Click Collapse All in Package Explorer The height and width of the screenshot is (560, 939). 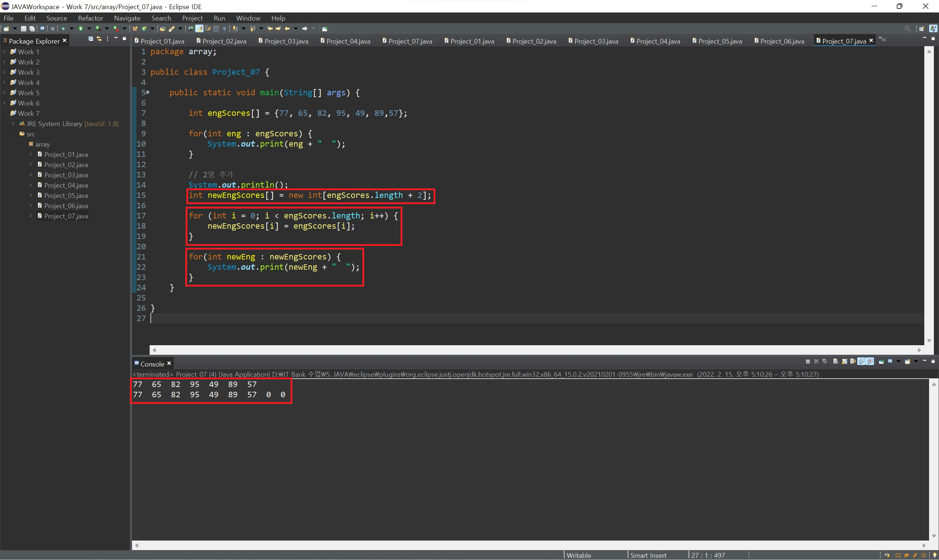coord(91,38)
